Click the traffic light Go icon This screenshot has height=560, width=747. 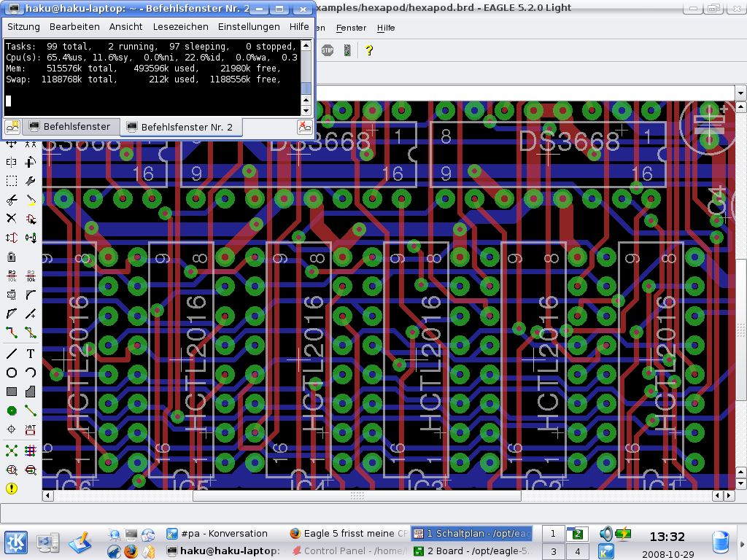347,50
